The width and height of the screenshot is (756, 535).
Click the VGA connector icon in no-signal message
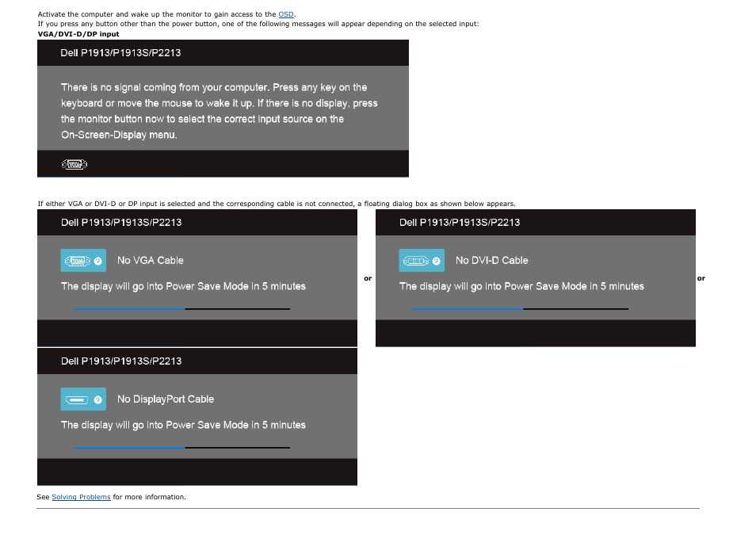point(74,165)
